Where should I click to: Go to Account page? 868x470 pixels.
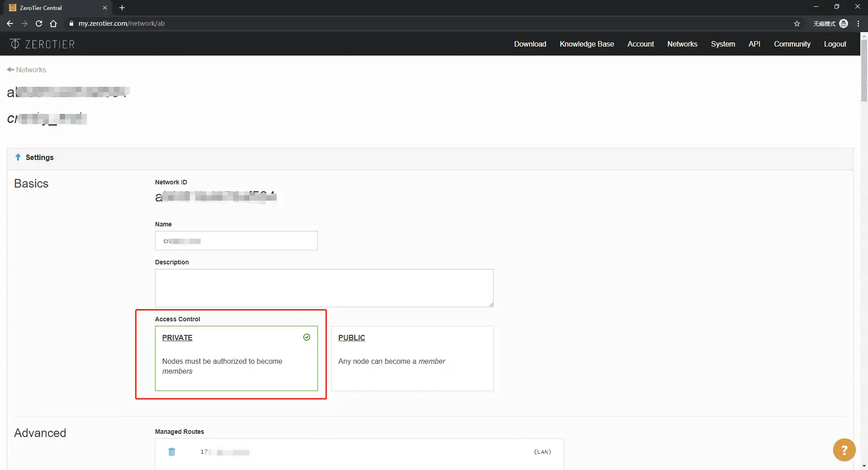[x=641, y=44]
